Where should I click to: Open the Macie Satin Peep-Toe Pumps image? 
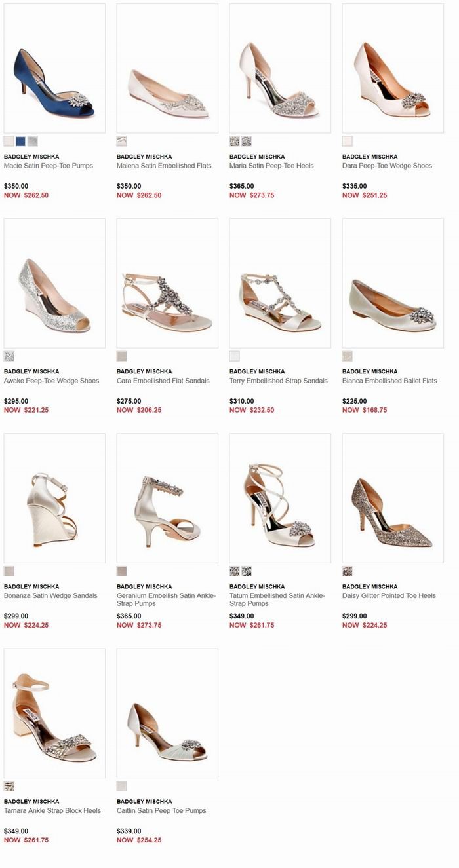click(54, 68)
